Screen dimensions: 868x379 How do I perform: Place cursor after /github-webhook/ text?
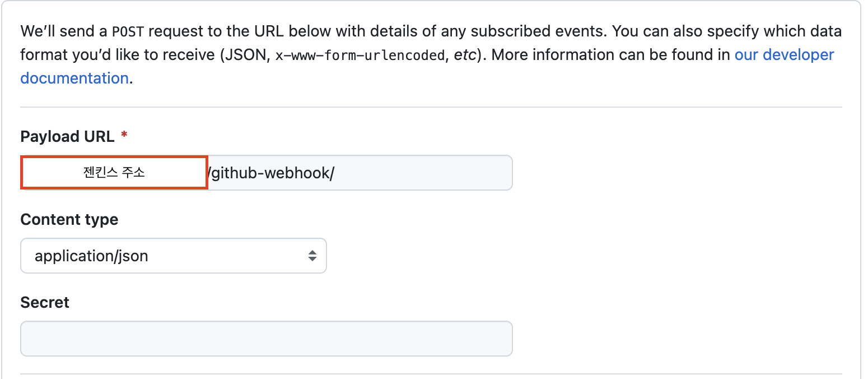click(336, 173)
